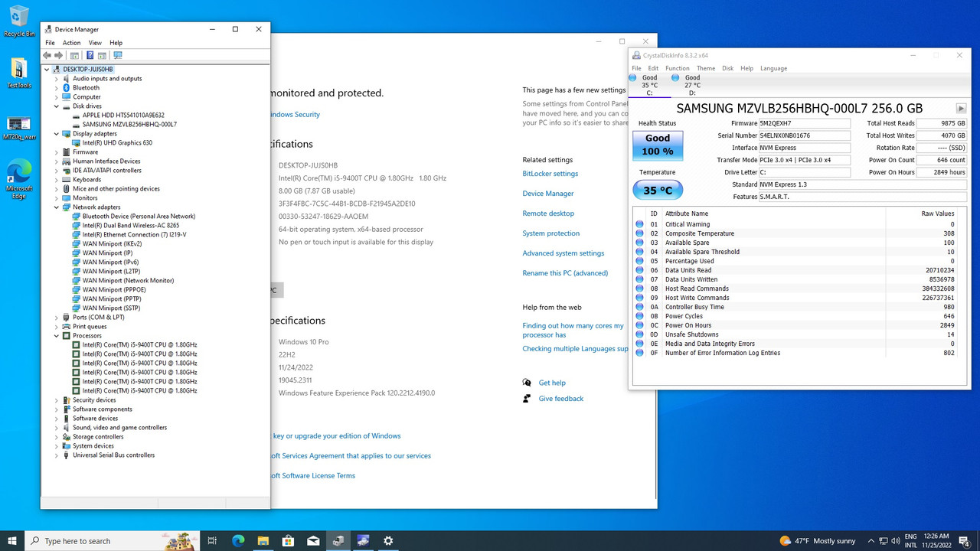Open Mail app from the taskbar
Screen dimensions: 980x551
(x=313, y=540)
